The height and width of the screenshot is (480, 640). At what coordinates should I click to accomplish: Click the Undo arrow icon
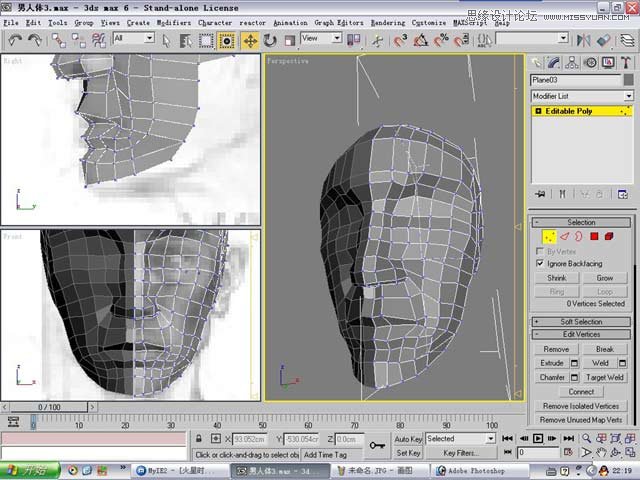pyautogui.click(x=15, y=40)
